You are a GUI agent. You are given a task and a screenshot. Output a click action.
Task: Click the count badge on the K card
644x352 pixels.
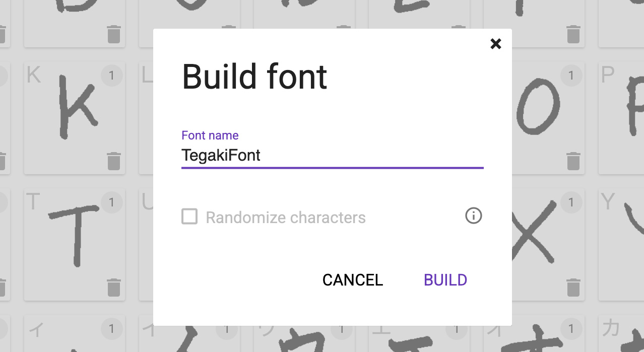(111, 76)
